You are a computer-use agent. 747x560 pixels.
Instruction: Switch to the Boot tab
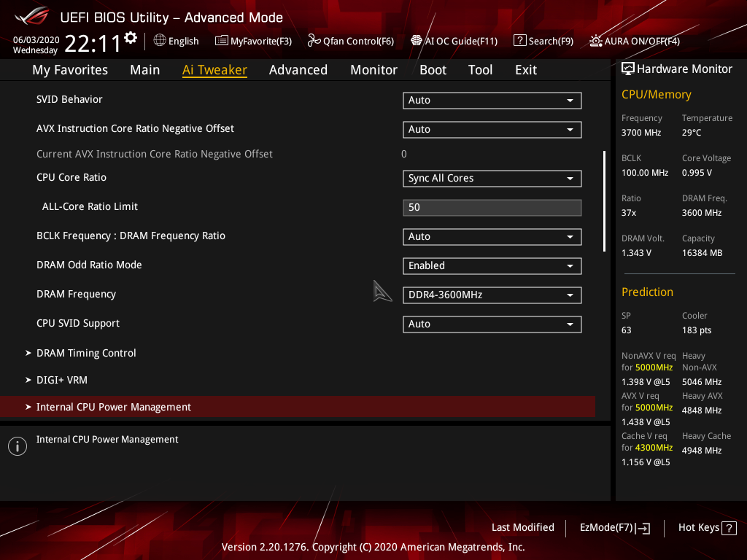433,69
